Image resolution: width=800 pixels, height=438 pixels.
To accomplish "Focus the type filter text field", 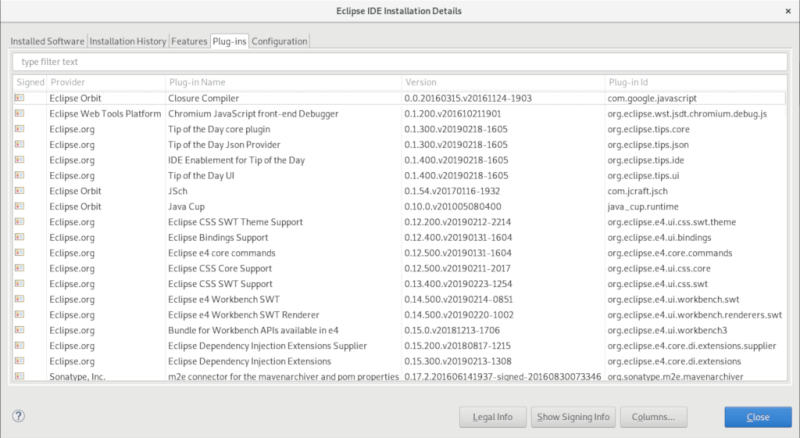I will 399,62.
